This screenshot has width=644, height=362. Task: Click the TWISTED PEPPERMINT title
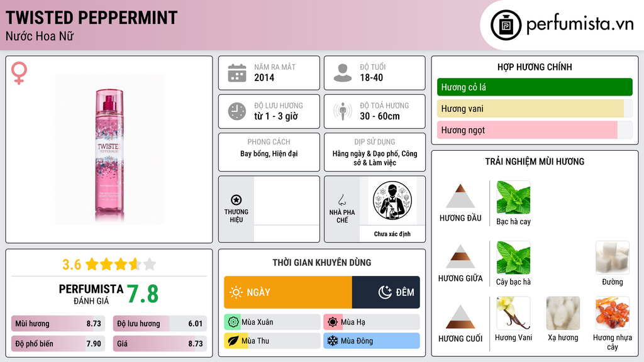tap(91, 18)
